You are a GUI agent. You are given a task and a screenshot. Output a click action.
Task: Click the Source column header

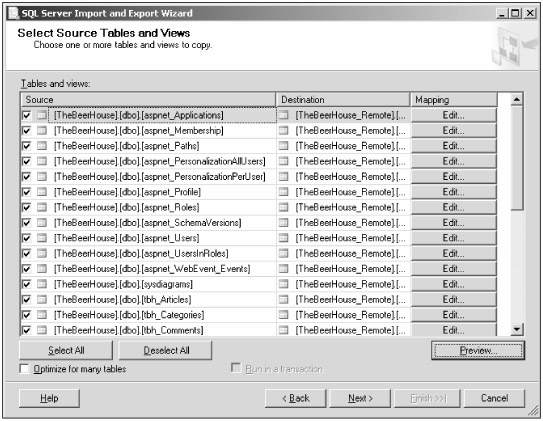coord(148,100)
